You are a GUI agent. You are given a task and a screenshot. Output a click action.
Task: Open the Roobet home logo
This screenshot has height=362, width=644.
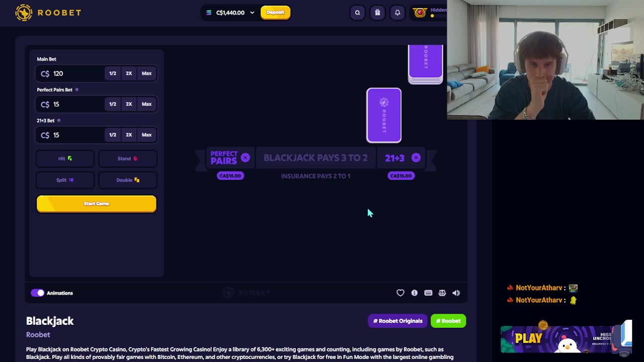[48, 13]
